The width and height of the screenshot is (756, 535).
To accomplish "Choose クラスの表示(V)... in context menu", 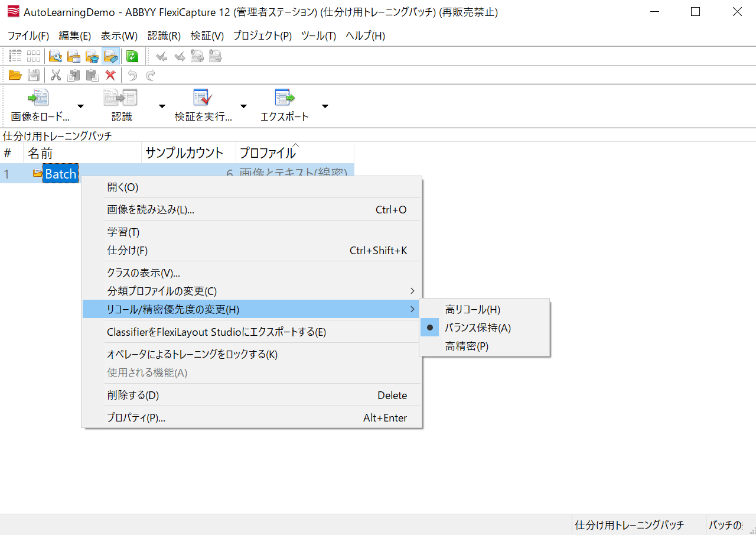I will 252,273.
